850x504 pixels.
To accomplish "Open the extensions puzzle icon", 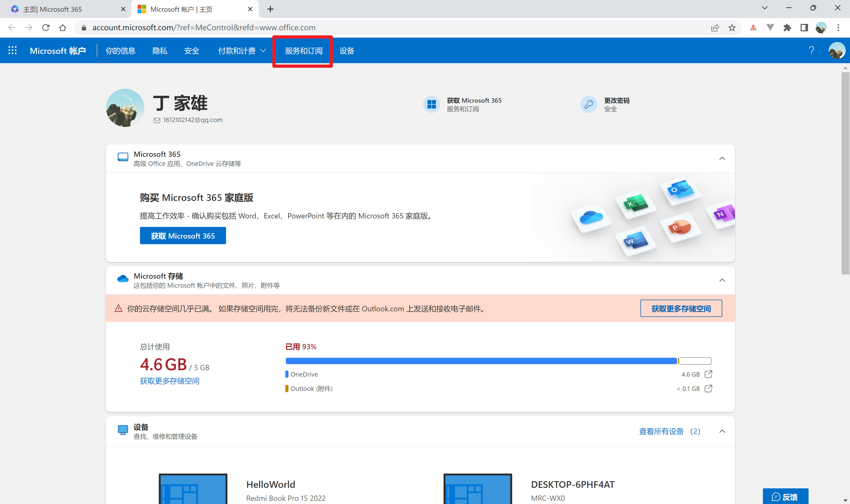I will 787,28.
